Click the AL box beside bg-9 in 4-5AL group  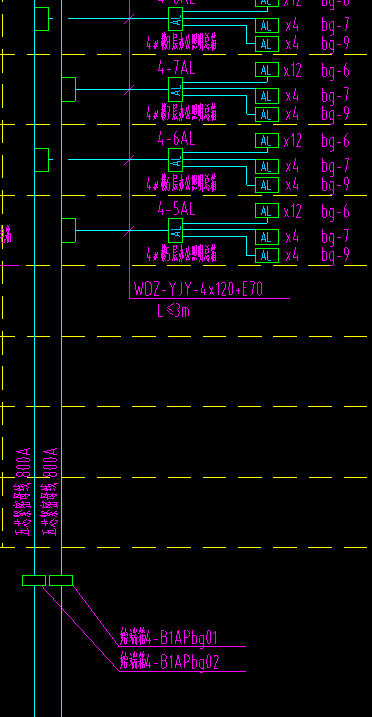(267, 256)
